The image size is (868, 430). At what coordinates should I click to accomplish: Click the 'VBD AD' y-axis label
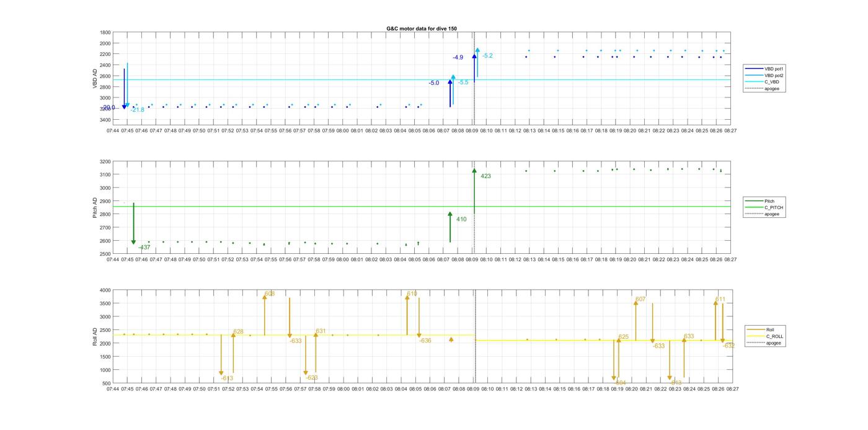coord(95,78)
